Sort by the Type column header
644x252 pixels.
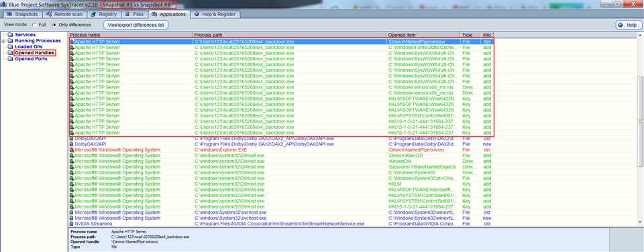(x=470, y=36)
